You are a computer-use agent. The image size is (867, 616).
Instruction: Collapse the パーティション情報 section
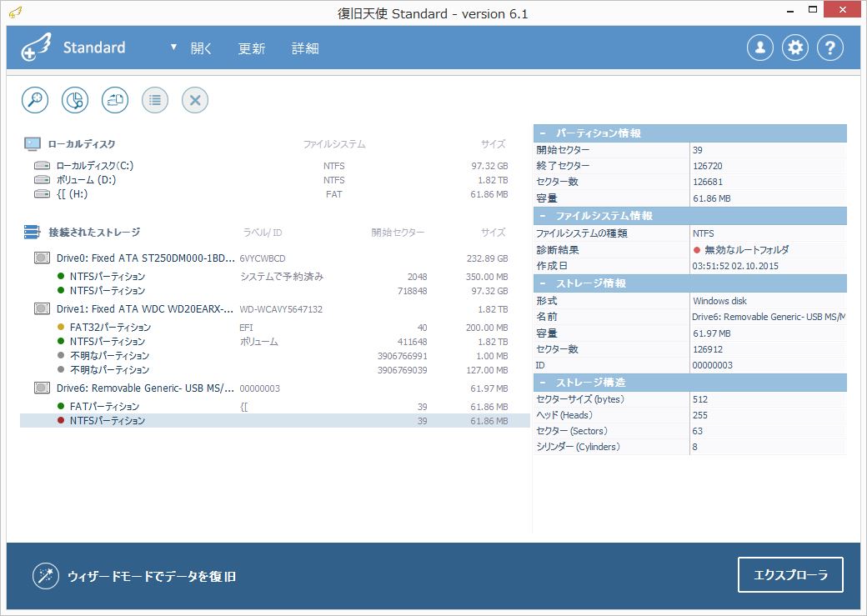(x=543, y=133)
